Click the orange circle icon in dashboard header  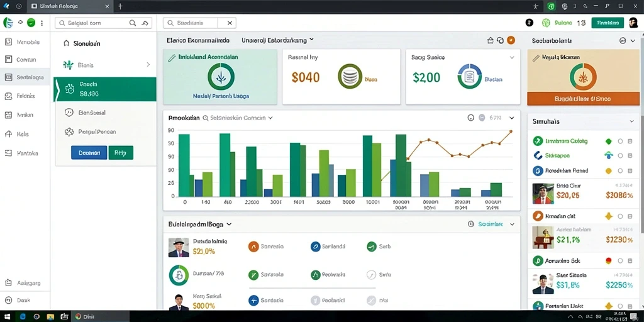(x=511, y=40)
